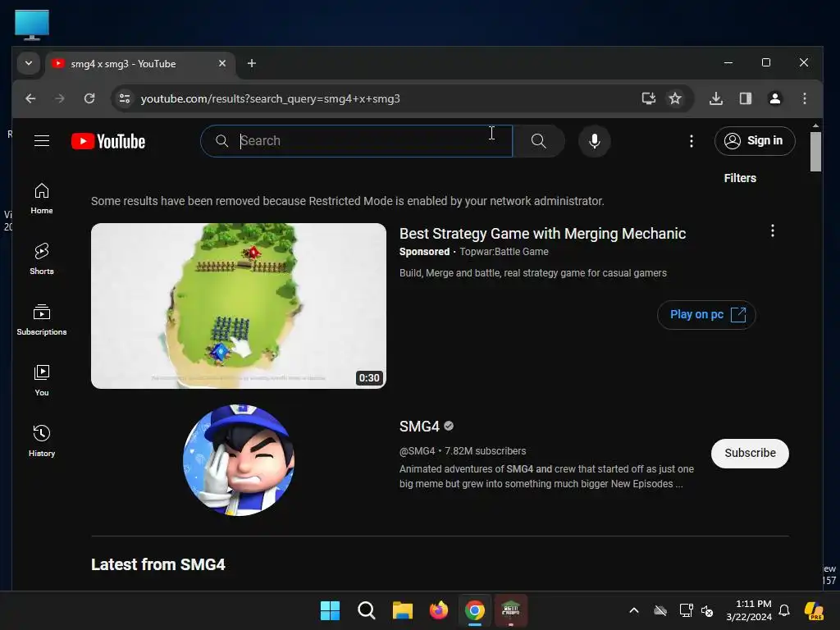840x630 pixels.
Task: Open a new Chrome tab
Action: pos(251,63)
